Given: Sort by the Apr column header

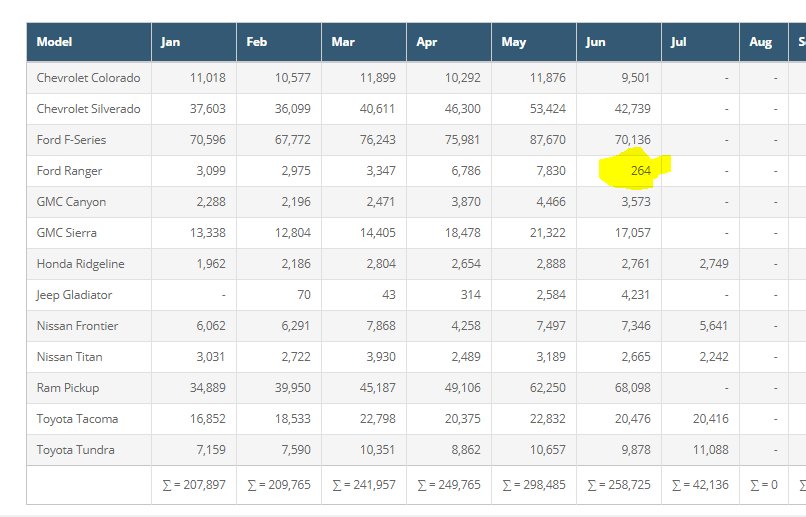Looking at the screenshot, I should click(449, 42).
